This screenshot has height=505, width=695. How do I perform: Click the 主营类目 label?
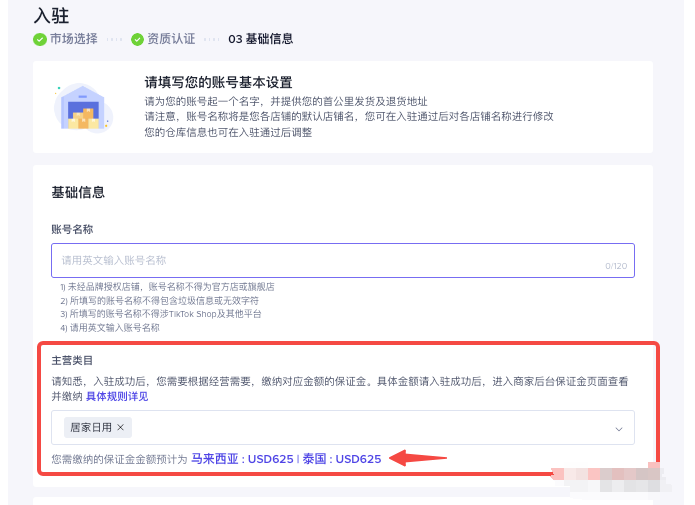72,360
